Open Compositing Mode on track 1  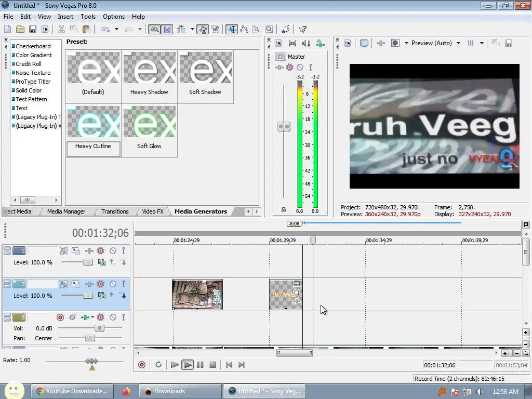click(101, 262)
